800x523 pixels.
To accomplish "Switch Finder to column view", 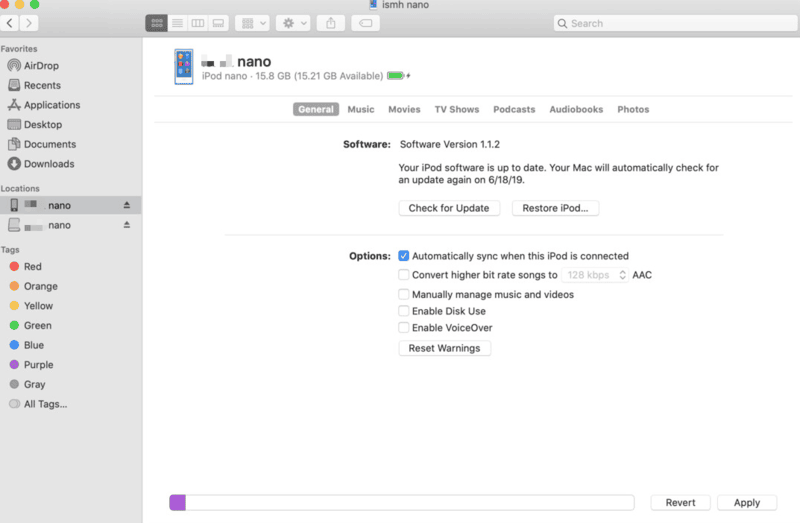I will click(x=197, y=23).
